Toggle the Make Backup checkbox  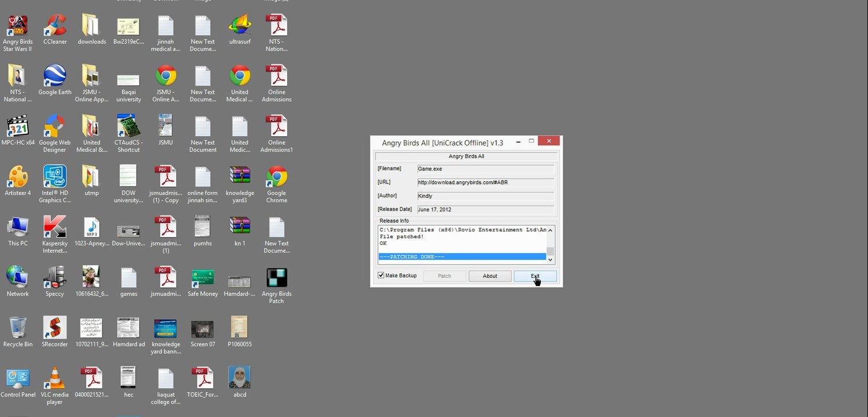click(381, 276)
